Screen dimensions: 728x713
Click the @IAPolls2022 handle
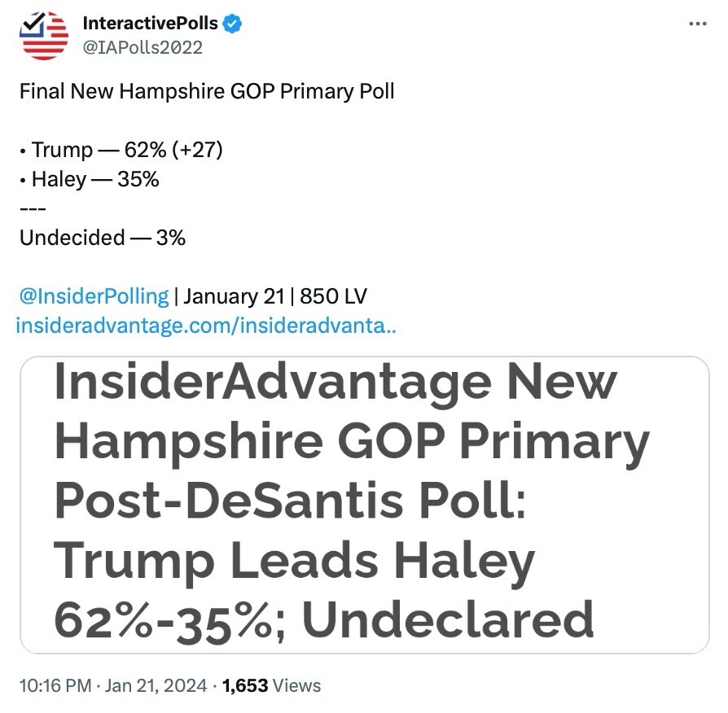[143, 47]
